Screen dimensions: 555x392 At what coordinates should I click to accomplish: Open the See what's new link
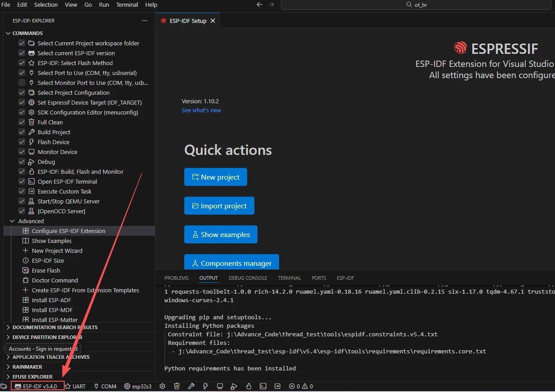pos(201,110)
